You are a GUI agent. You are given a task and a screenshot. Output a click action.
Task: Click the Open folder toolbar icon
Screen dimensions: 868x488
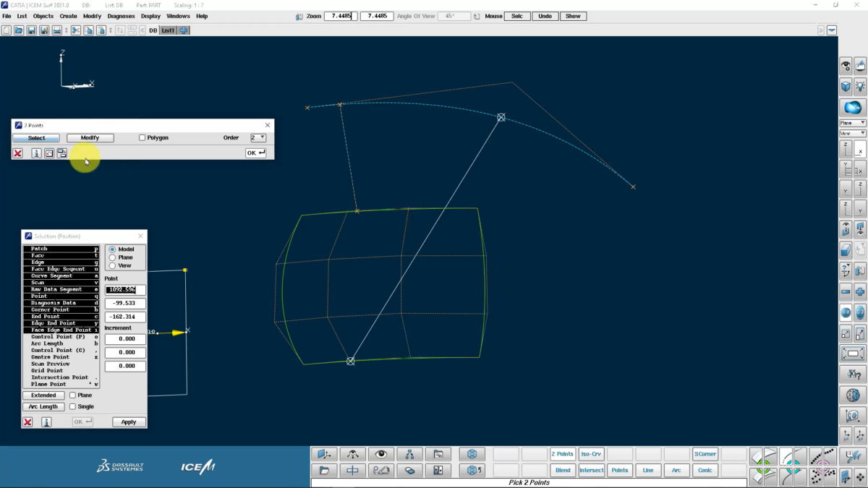click(19, 30)
